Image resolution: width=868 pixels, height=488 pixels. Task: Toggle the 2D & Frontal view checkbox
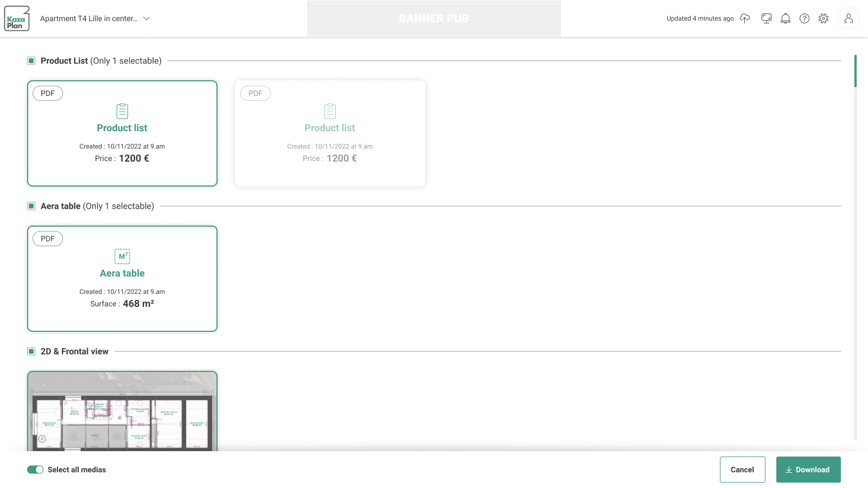(x=31, y=351)
